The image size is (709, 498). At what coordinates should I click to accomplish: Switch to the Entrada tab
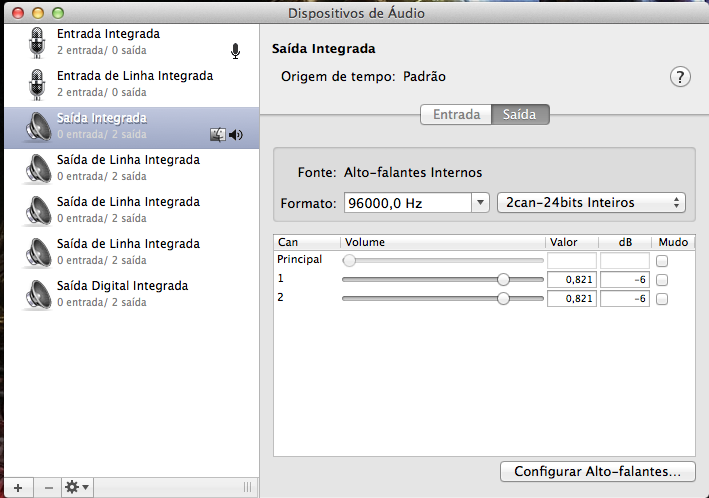(x=455, y=115)
